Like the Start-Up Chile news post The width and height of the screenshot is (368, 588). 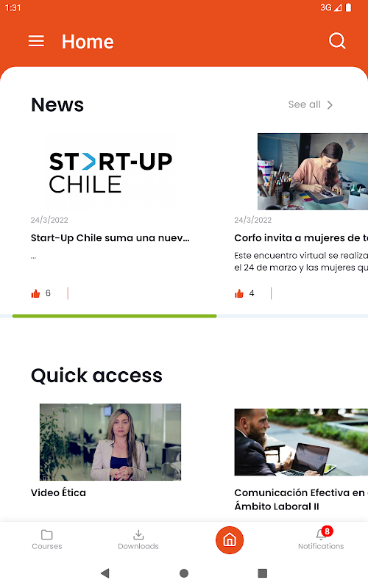pyautogui.click(x=35, y=293)
